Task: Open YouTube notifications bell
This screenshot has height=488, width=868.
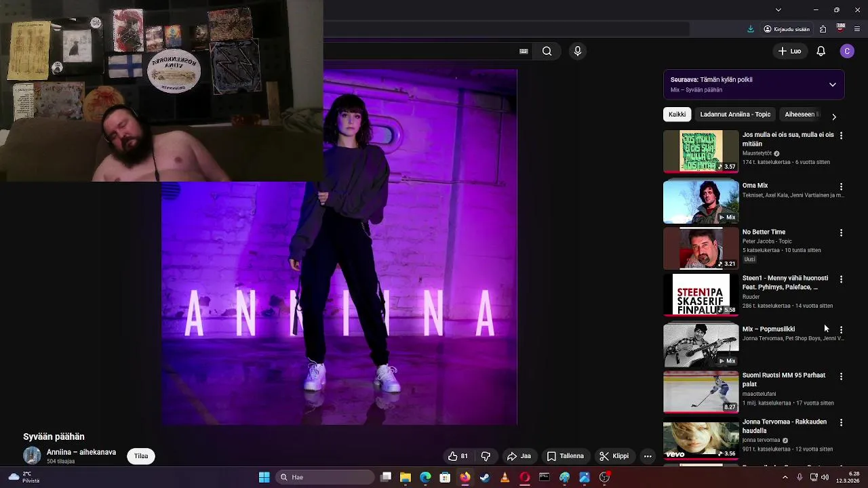Action: point(821,51)
